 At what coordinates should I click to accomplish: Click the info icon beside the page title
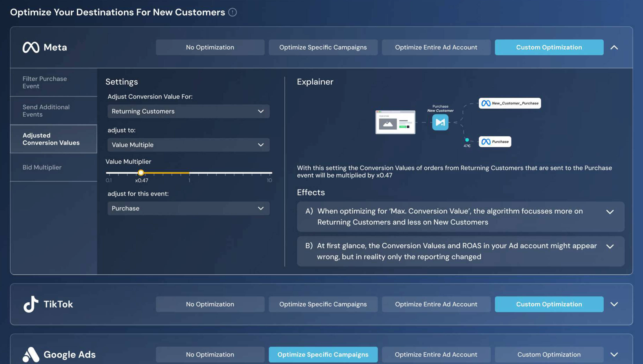click(x=232, y=12)
